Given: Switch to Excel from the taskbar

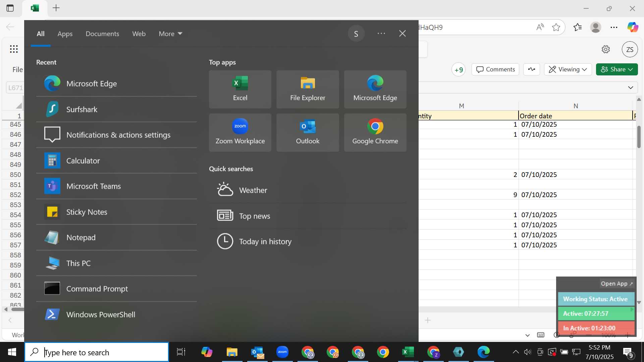Looking at the screenshot, I should click(x=408, y=352).
